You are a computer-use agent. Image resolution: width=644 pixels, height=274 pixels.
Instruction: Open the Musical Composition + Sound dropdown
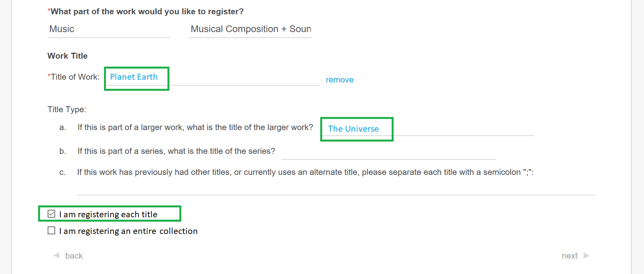pyautogui.click(x=250, y=29)
